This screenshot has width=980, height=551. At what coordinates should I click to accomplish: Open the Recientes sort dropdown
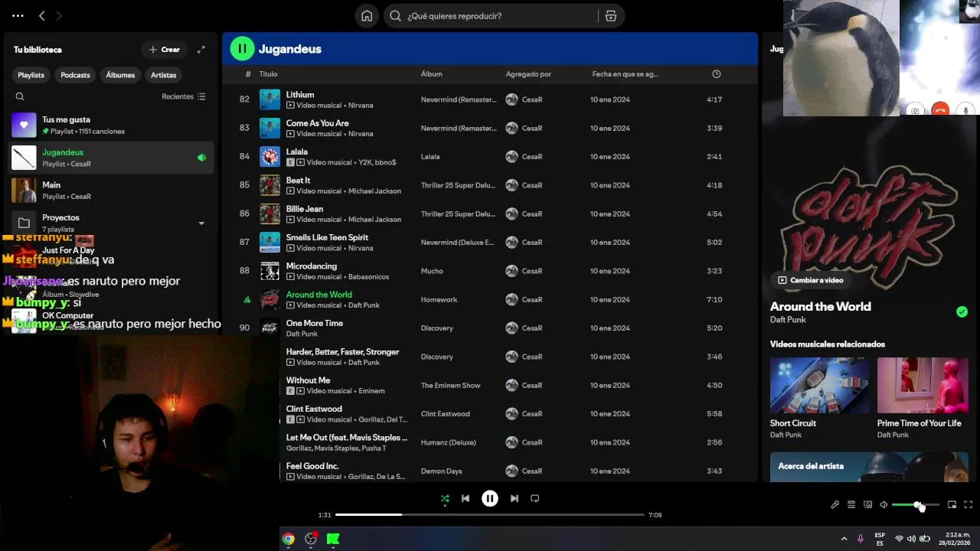pyautogui.click(x=184, y=96)
